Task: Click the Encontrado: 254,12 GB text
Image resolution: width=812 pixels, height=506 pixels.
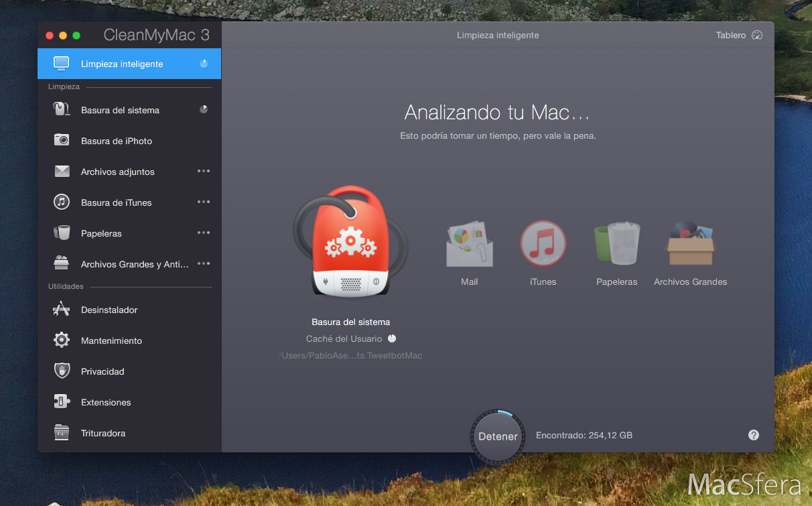Action: 584,436
